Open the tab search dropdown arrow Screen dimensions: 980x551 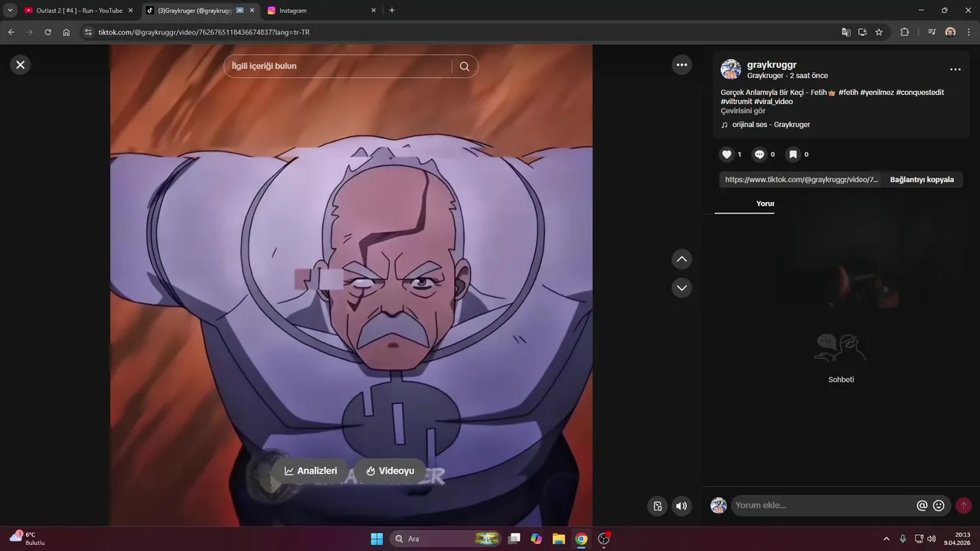click(x=10, y=11)
